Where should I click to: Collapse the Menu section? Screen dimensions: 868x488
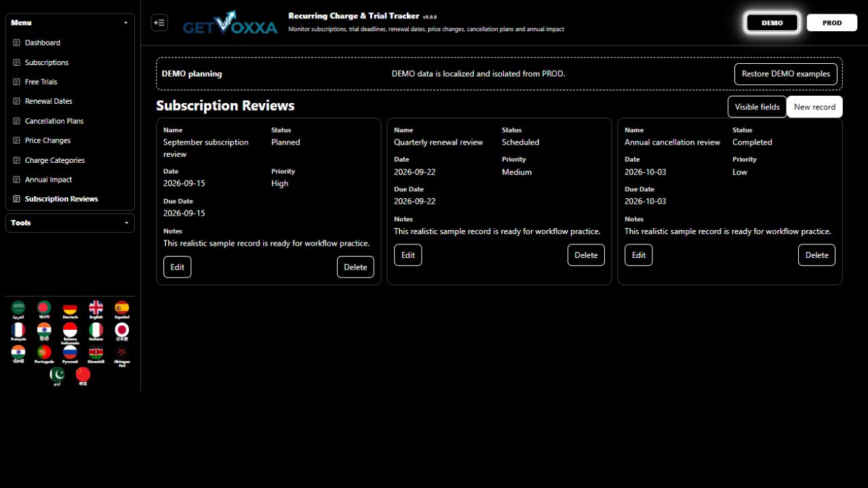click(x=70, y=22)
